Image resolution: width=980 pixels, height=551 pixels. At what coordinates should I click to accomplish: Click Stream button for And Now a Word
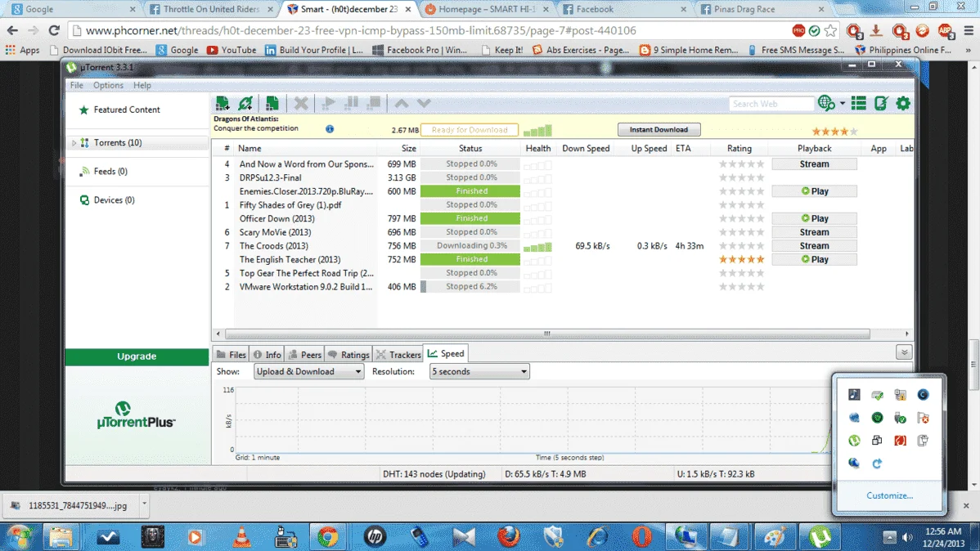tap(814, 164)
